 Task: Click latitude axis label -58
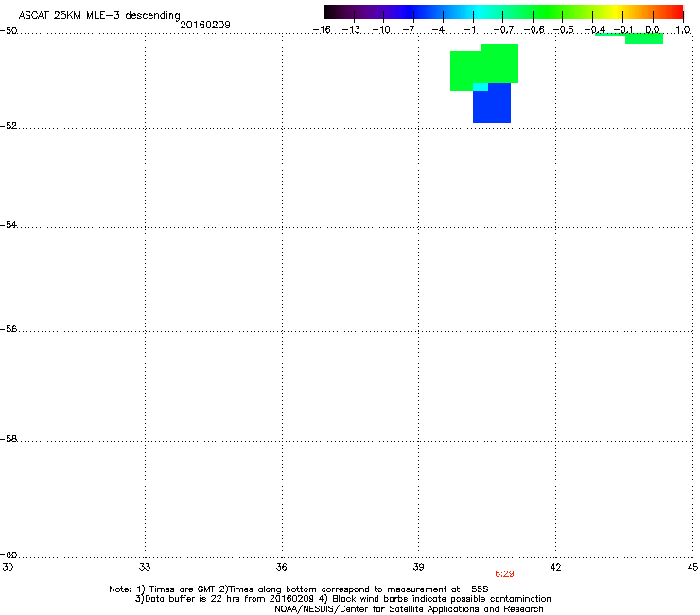9,439
